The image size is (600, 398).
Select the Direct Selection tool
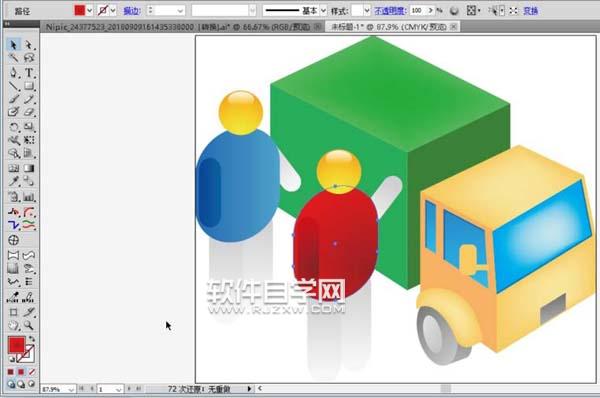pos(29,45)
